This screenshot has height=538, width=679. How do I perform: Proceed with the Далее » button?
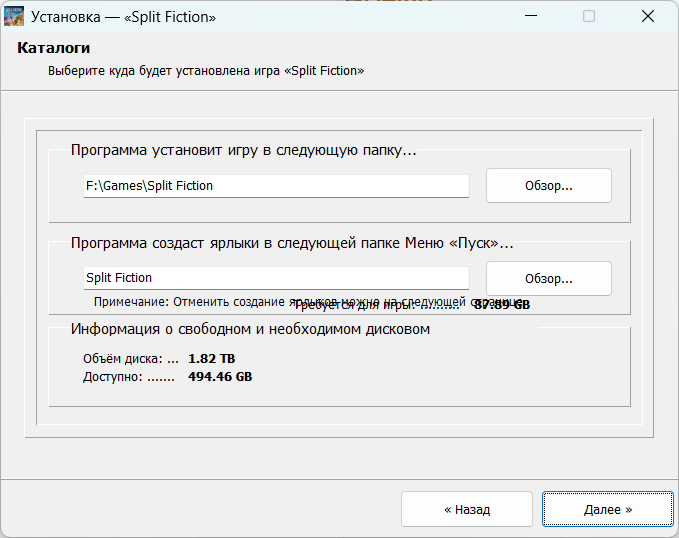point(607,509)
